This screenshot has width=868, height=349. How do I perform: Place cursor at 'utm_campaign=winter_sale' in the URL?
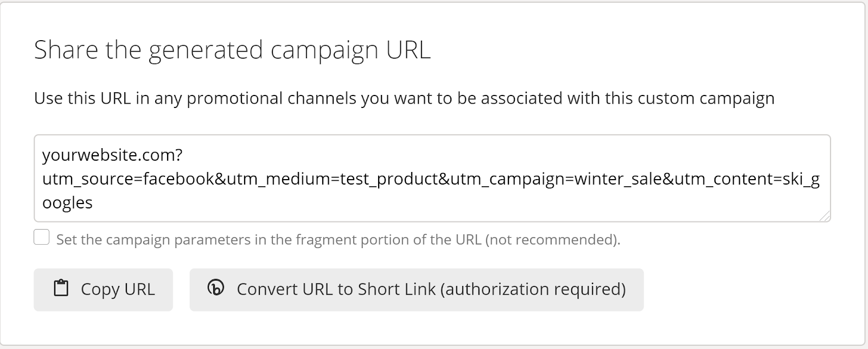(x=556, y=179)
